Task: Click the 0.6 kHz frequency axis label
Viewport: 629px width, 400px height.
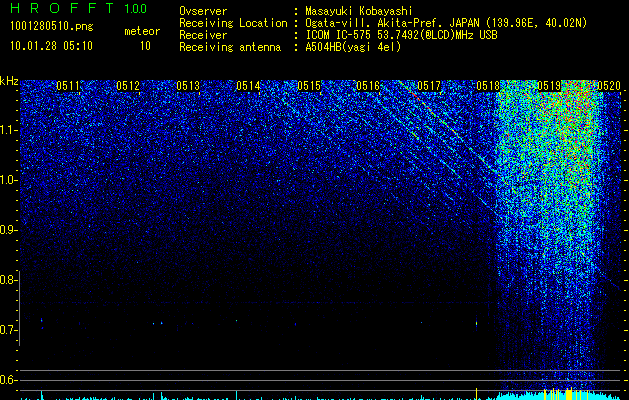Action: [x=8, y=380]
